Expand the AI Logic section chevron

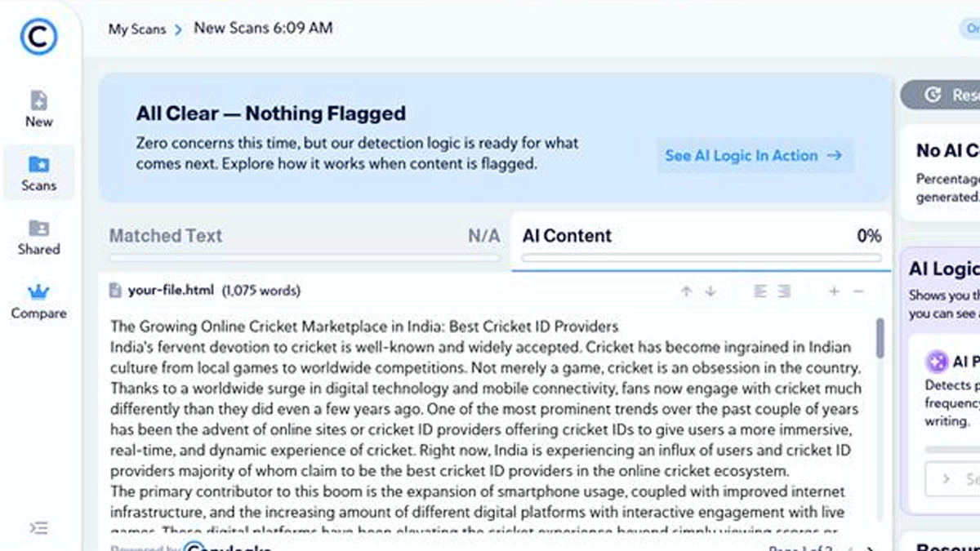[x=947, y=479]
